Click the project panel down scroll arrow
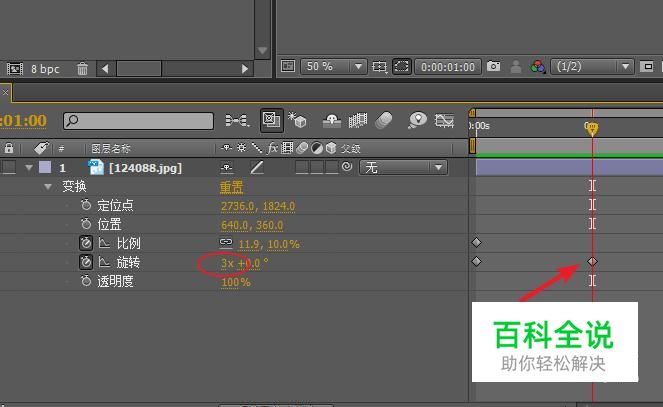The image size is (663, 407). point(262,51)
